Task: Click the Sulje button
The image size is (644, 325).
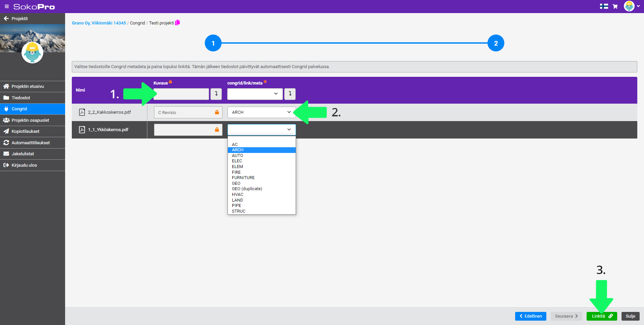Action: coord(630,316)
